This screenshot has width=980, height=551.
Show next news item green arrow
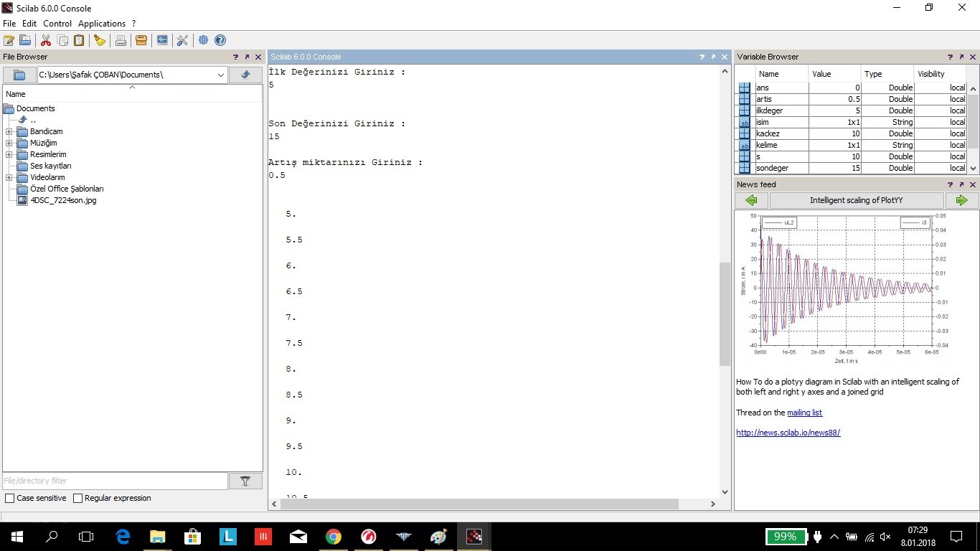coord(962,200)
